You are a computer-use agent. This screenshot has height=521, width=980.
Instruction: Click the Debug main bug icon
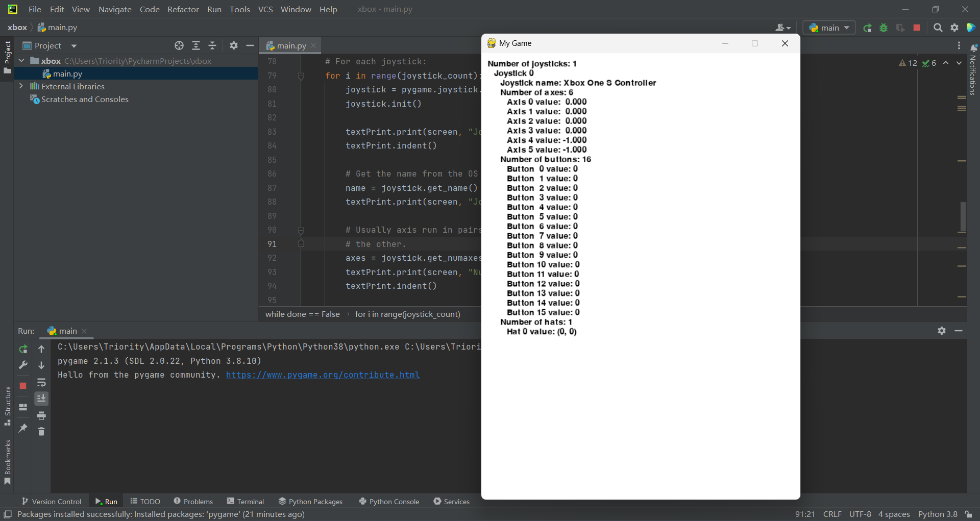click(884, 28)
